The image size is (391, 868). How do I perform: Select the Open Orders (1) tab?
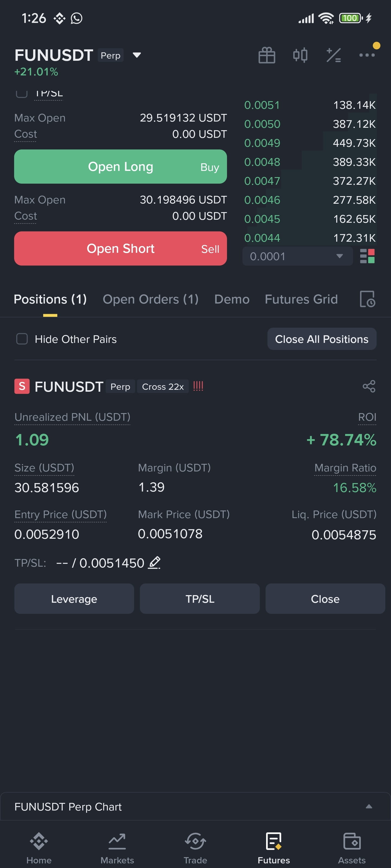[150, 299]
